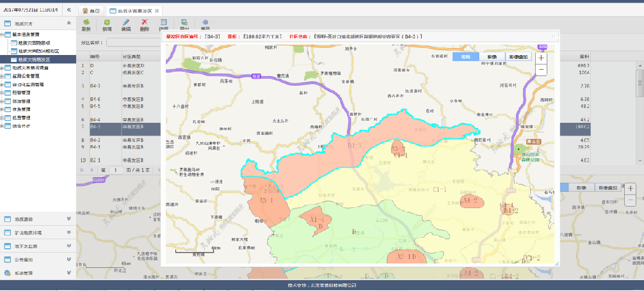The image size is (644, 291).
Task: Select 影像 on the background map
Action: coord(581,187)
